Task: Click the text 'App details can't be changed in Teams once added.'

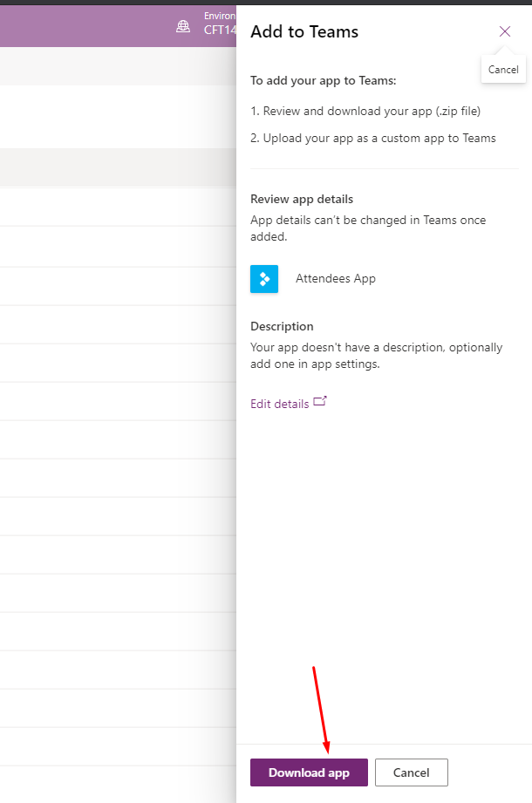Action: [x=368, y=228]
